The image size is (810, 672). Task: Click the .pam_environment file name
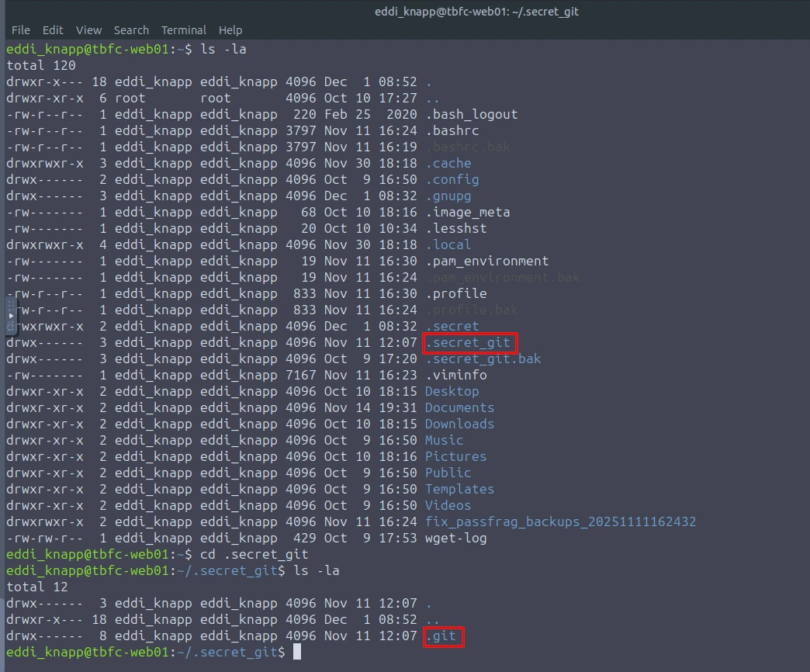click(x=487, y=261)
